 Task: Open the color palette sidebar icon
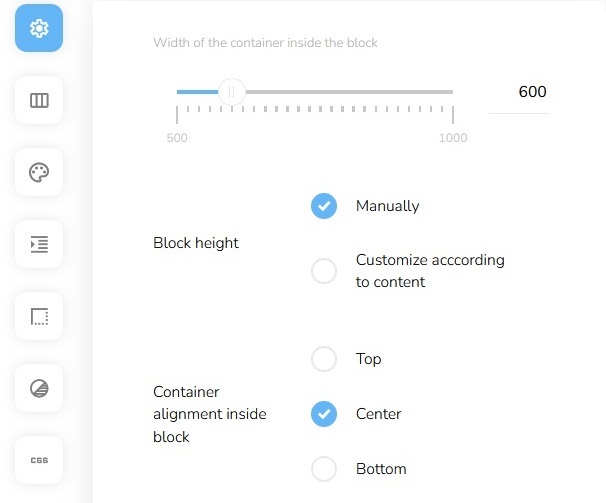[x=39, y=172]
